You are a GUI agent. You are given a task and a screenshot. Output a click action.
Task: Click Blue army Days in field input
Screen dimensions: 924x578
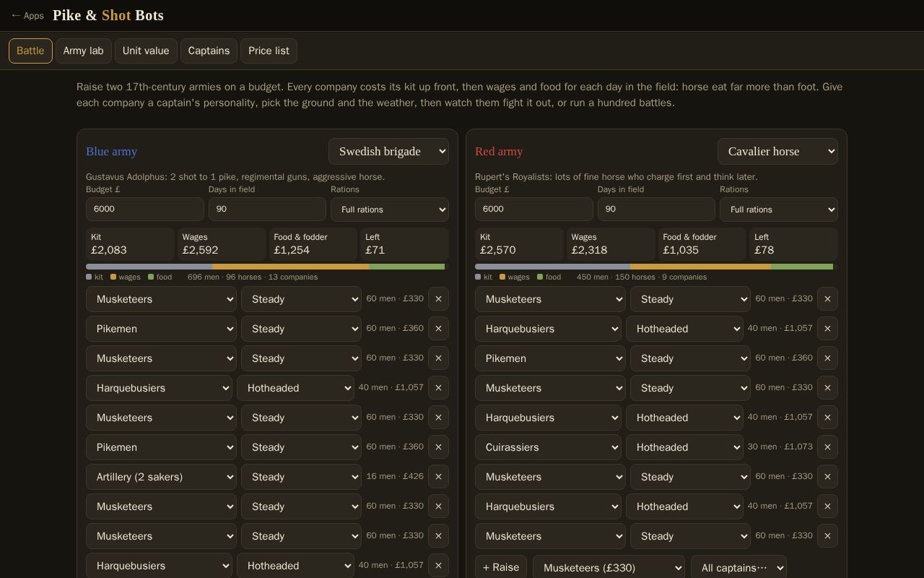pyautogui.click(x=267, y=209)
